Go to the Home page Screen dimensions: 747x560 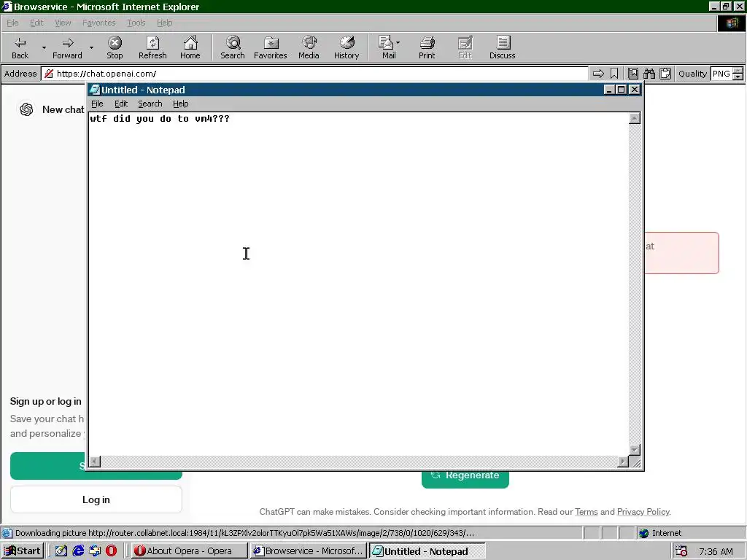(x=190, y=47)
